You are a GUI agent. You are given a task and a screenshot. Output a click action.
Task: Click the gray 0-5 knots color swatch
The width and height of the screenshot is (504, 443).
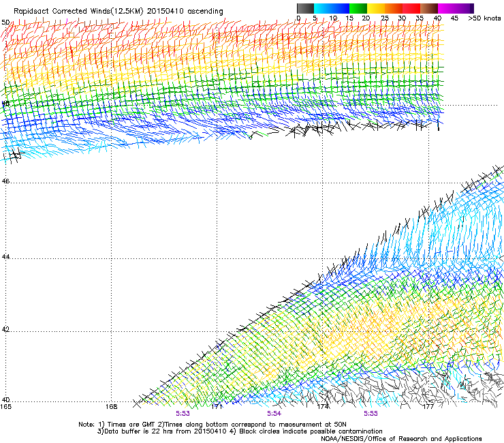[305, 8]
